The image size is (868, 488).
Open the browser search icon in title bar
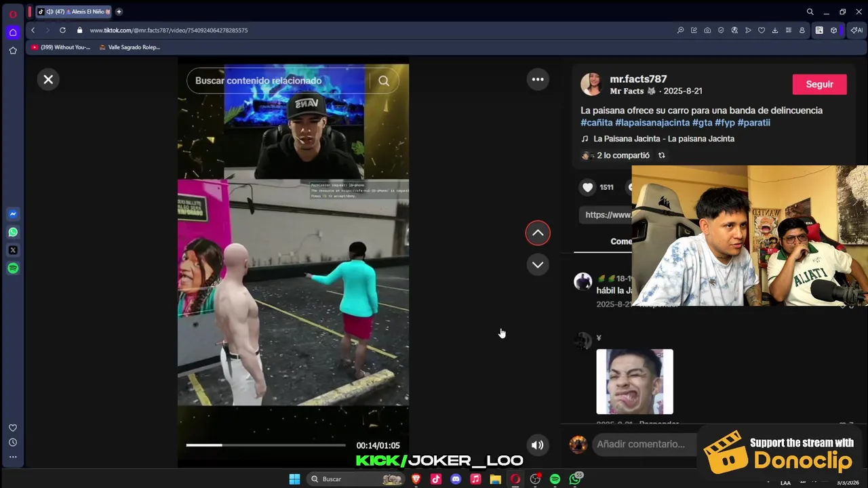810,12
